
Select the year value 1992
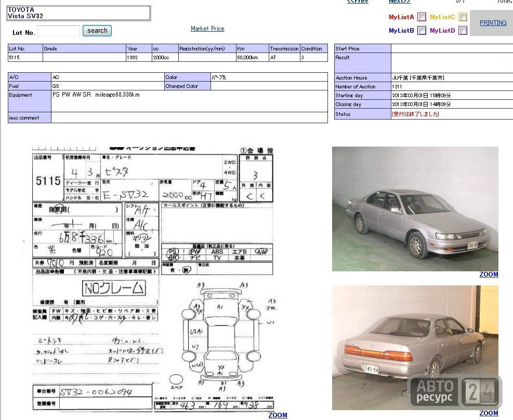139,57
